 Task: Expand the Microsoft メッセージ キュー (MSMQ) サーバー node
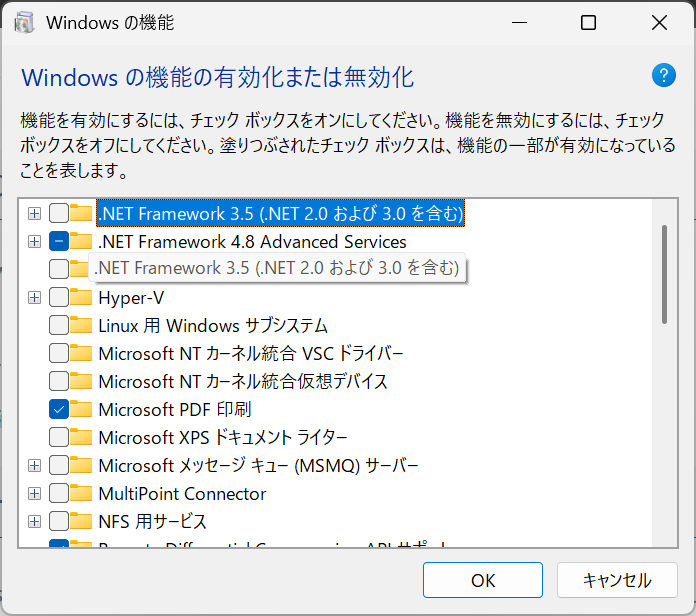34,466
